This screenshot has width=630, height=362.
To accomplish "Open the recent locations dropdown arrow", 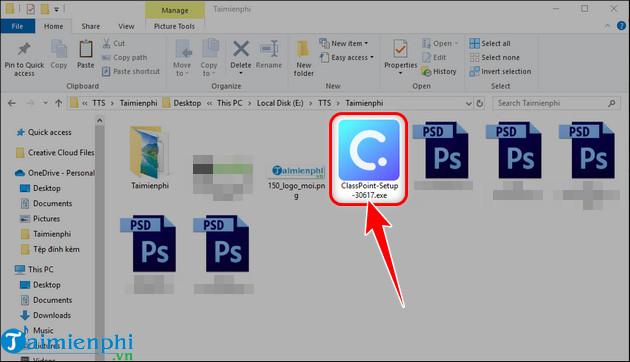I will (x=45, y=103).
